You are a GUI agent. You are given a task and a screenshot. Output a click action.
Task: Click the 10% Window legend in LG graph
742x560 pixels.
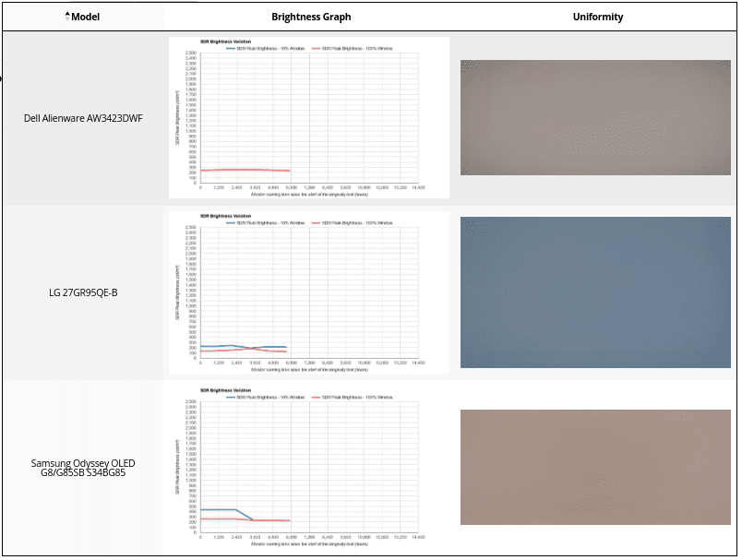[266, 223]
